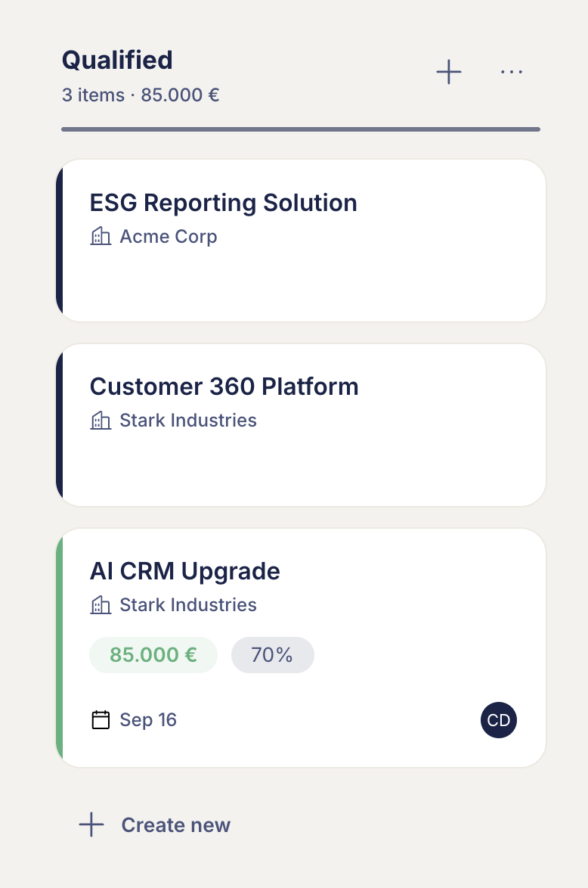Open the Customer 360 Platform deal

pos(224,387)
